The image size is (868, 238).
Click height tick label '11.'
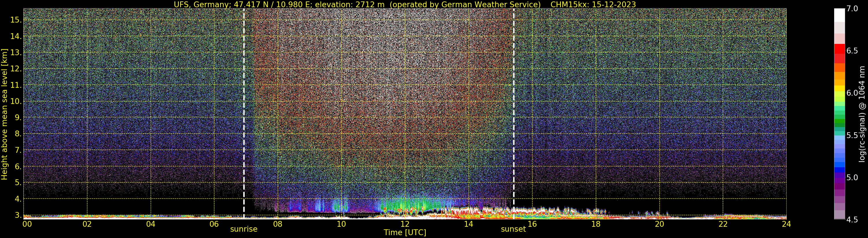16,85
